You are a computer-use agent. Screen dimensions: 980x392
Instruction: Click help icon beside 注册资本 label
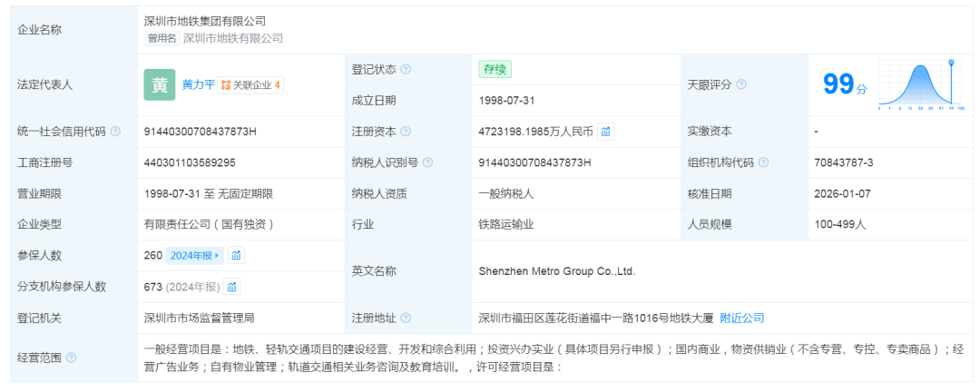[x=406, y=132]
